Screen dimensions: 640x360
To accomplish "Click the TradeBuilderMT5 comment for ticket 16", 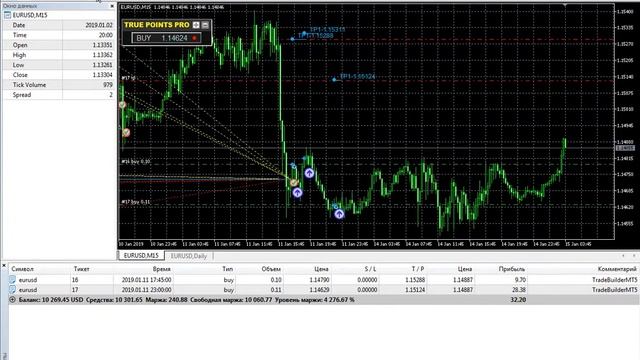I will pos(615,280).
